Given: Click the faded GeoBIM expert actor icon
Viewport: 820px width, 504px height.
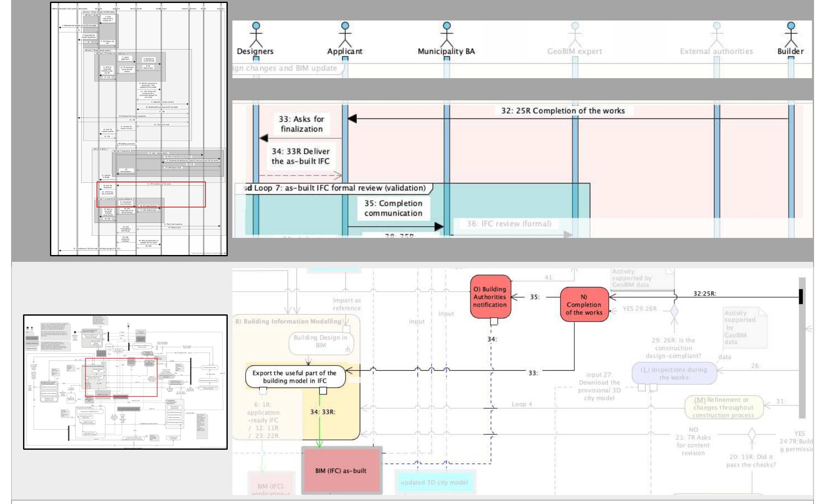Looking at the screenshot, I should (575, 34).
